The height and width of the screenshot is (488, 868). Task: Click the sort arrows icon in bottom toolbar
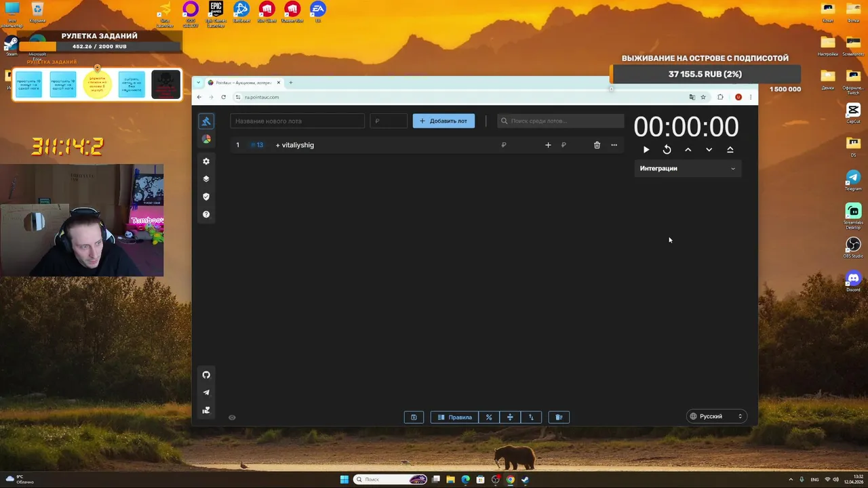pyautogui.click(x=531, y=417)
